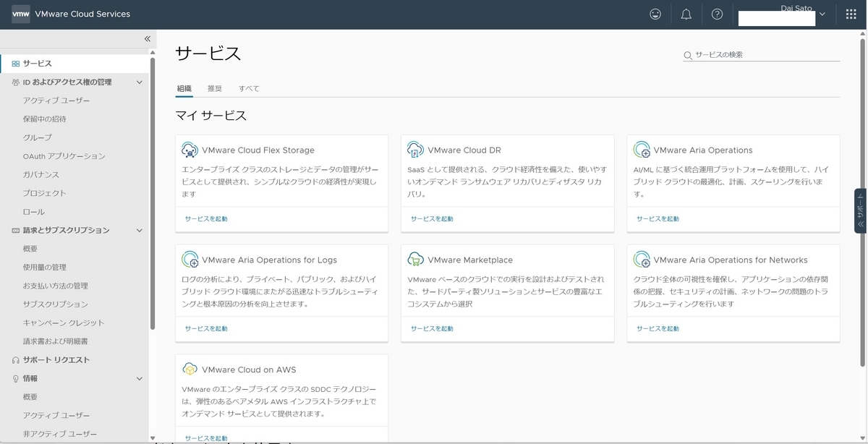
Task: Click the ID およびアクセス権の管理 people icon
Action: (16, 82)
